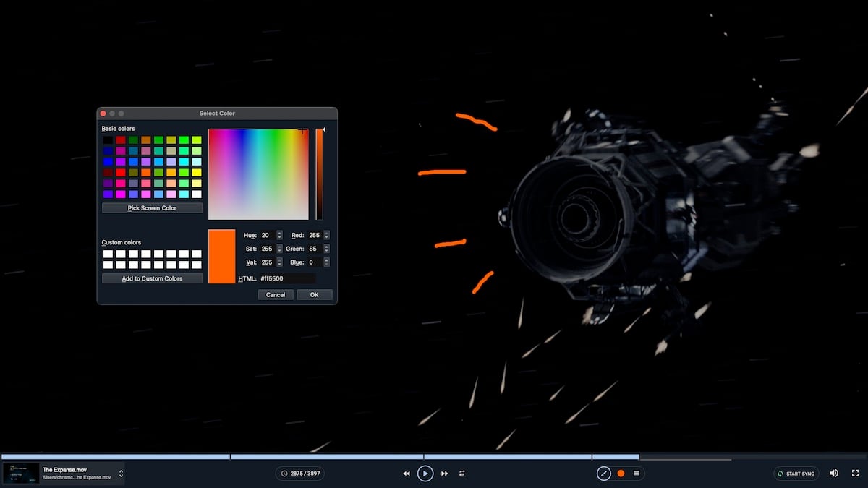Image resolution: width=868 pixels, height=488 pixels.
Task: Select the pure yellow basic color swatch
Action: (x=197, y=173)
